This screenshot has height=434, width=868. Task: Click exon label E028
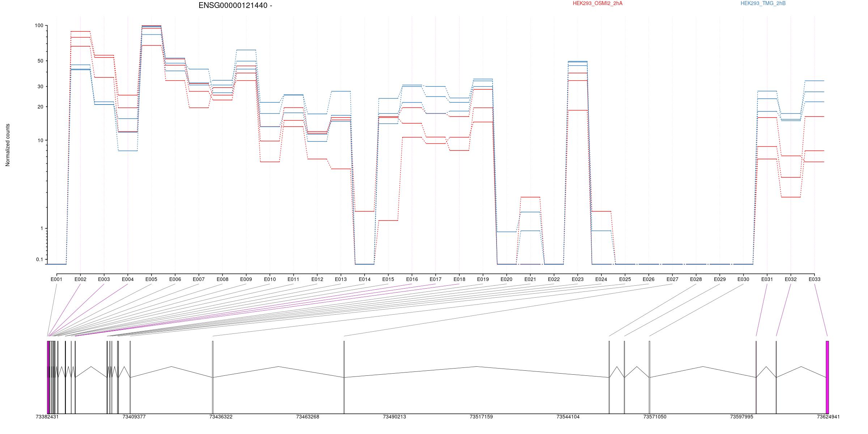tap(696, 279)
